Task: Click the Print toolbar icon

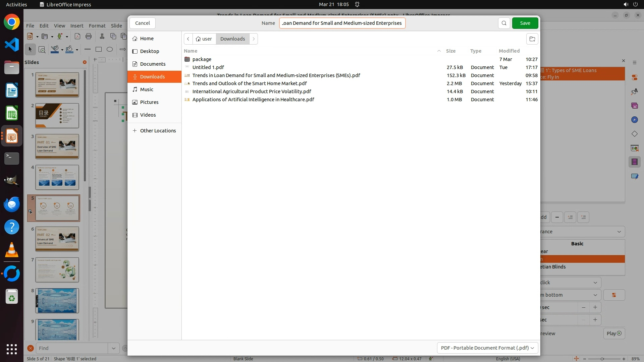Action: tap(89, 36)
